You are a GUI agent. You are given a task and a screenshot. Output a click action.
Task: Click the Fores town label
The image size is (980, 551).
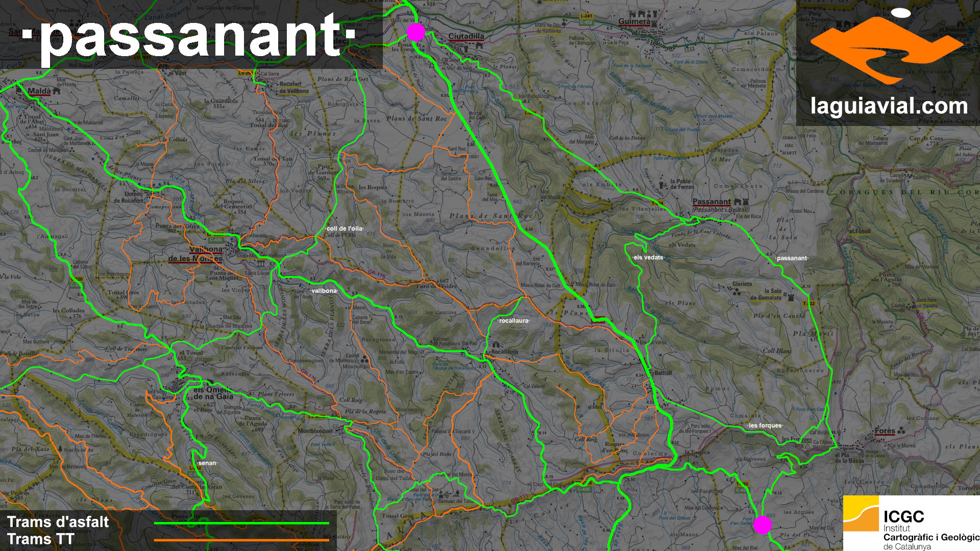tap(885, 431)
